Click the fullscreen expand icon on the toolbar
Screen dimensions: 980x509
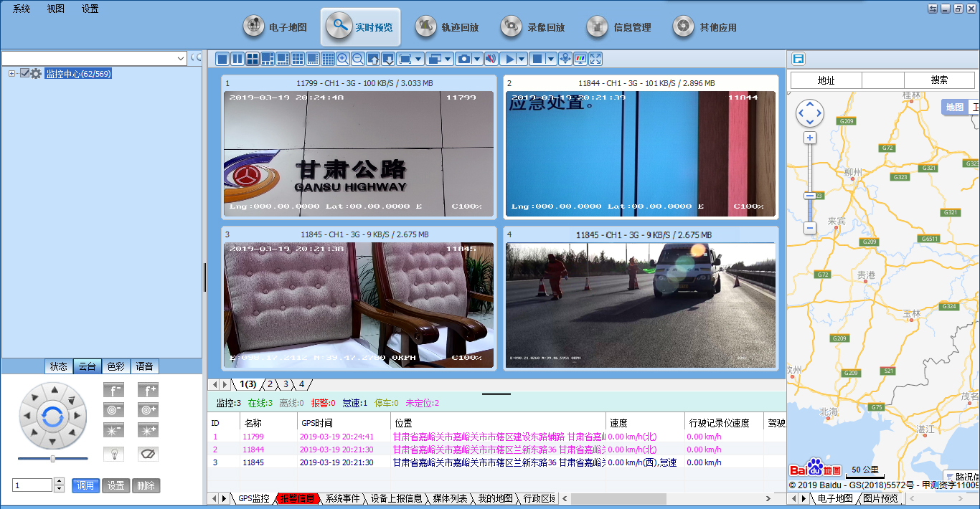596,59
